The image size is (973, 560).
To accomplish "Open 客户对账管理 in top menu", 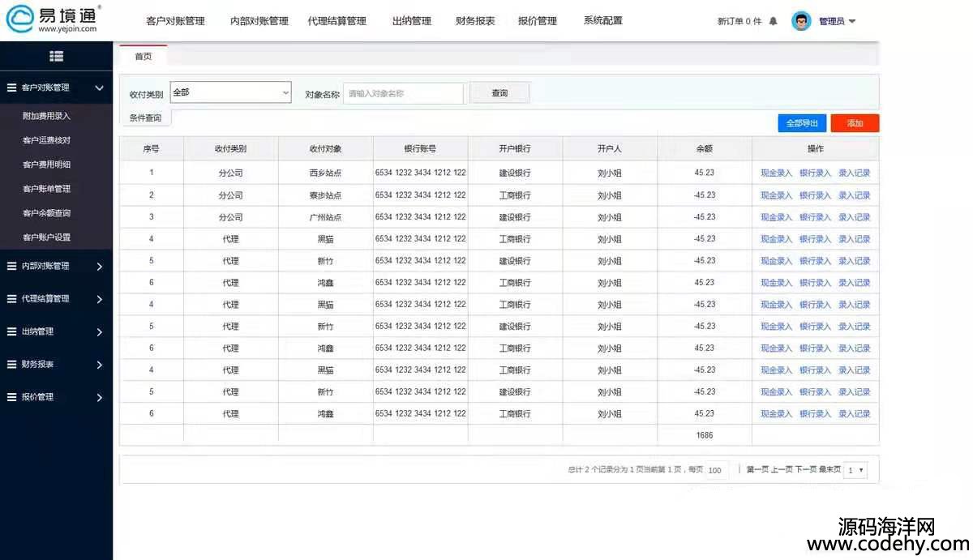I will pyautogui.click(x=175, y=21).
